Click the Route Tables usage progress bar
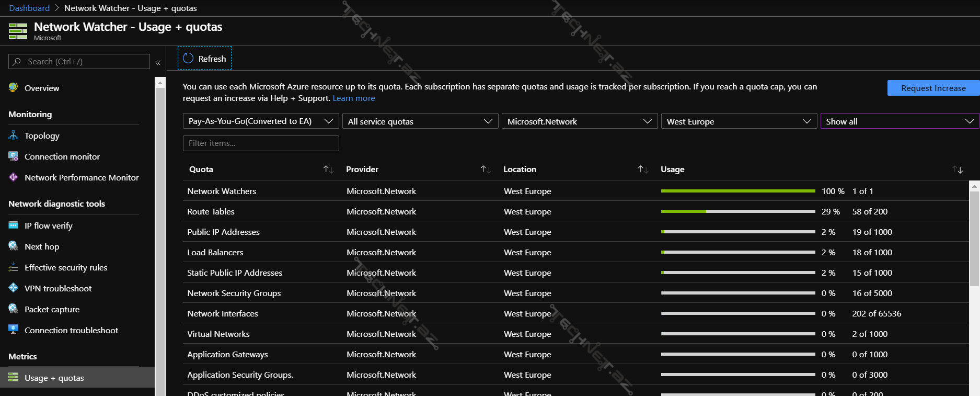 tap(737, 211)
